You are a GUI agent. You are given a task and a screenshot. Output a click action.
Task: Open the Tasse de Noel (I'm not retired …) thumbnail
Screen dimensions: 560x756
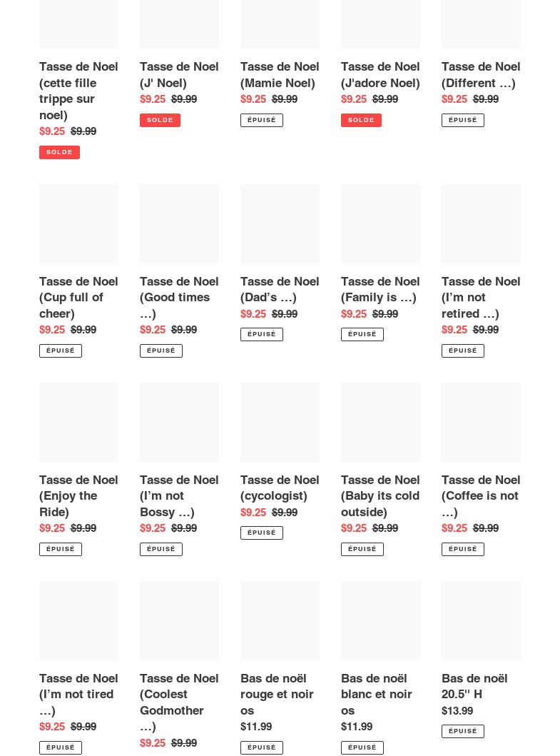pyautogui.click(x=481, y=223)
